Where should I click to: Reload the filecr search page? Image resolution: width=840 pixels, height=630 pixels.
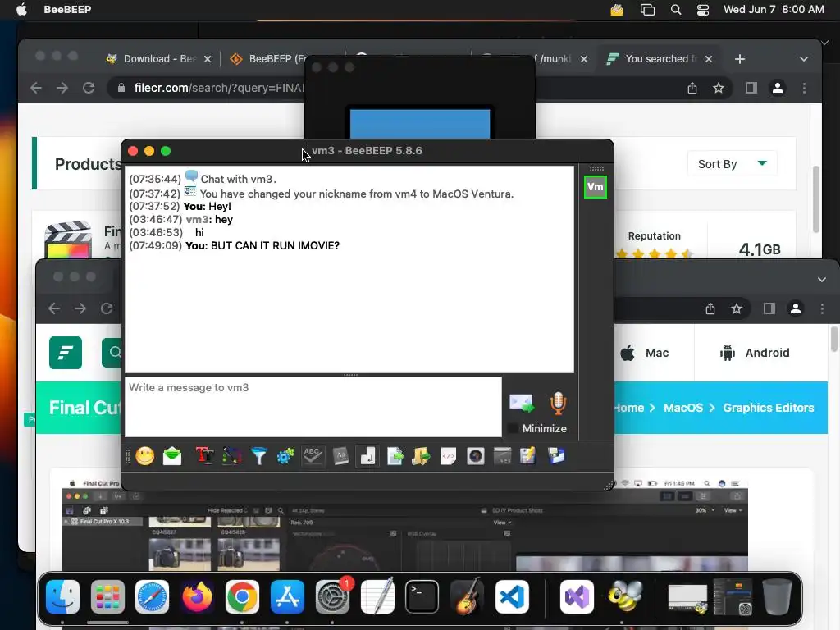tap(89, 88)
